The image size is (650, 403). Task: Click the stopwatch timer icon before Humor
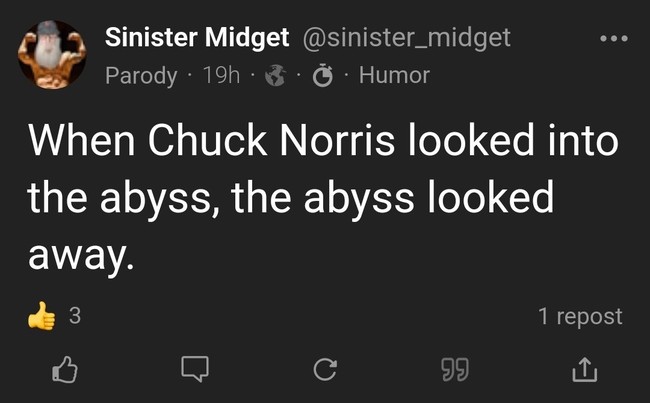pyautogui.click(x=320, y=75)
